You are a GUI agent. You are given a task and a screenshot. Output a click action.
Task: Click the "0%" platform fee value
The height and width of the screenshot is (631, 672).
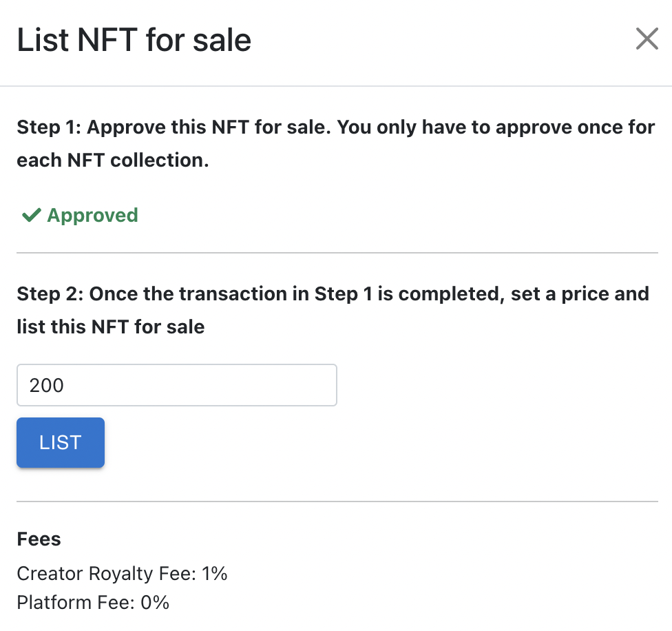click(155, 603)
